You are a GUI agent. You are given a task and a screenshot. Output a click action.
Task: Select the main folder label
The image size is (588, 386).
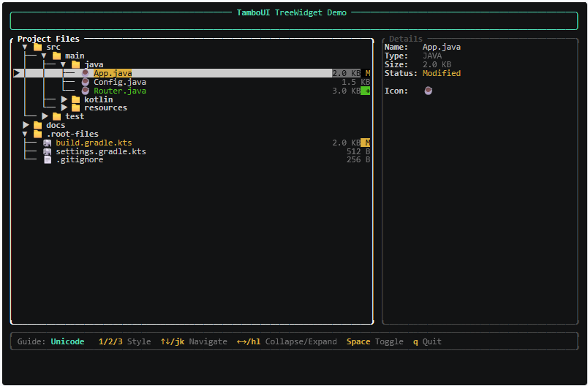pyautogui.click(x=75, y=56)
